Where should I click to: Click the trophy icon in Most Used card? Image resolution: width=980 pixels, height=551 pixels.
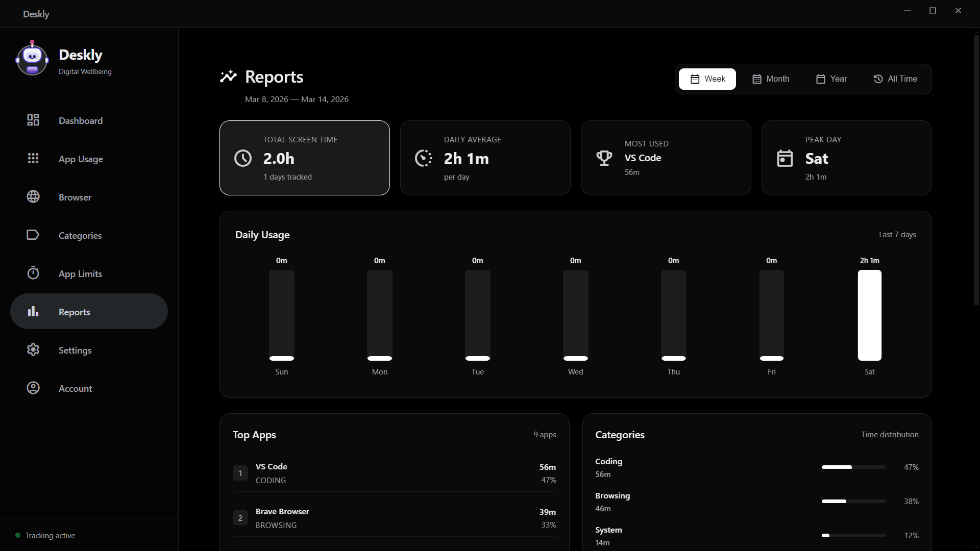pos(604,158)
